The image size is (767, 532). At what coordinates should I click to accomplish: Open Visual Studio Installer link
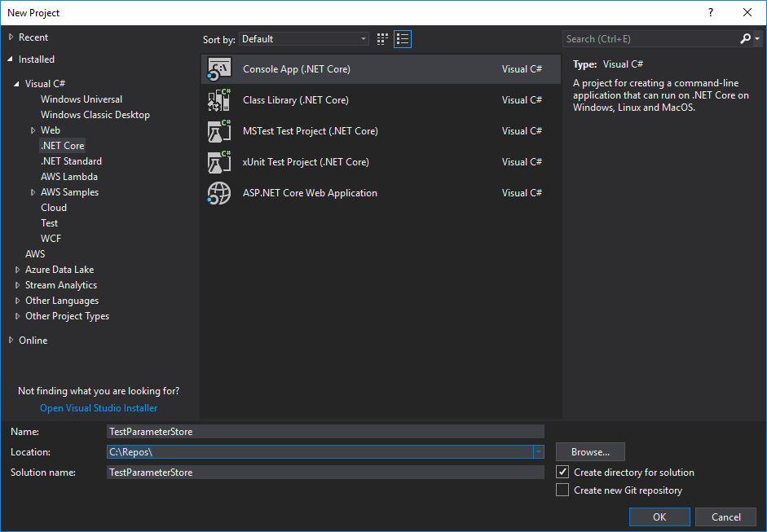click(x=99, y=408)
